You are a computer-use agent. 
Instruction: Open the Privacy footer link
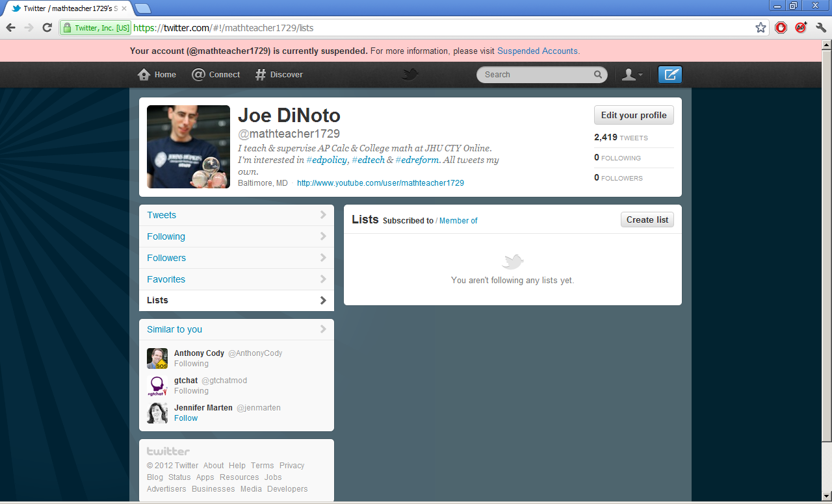[292, 466]
